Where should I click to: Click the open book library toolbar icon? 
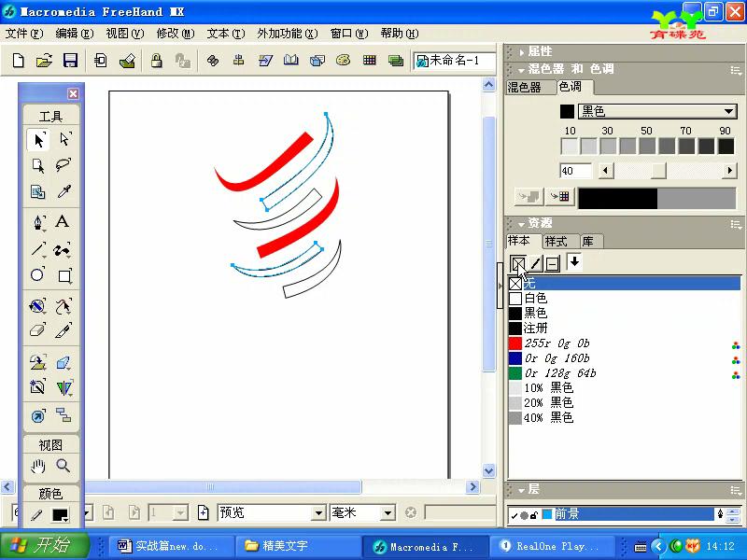[290, 60]
